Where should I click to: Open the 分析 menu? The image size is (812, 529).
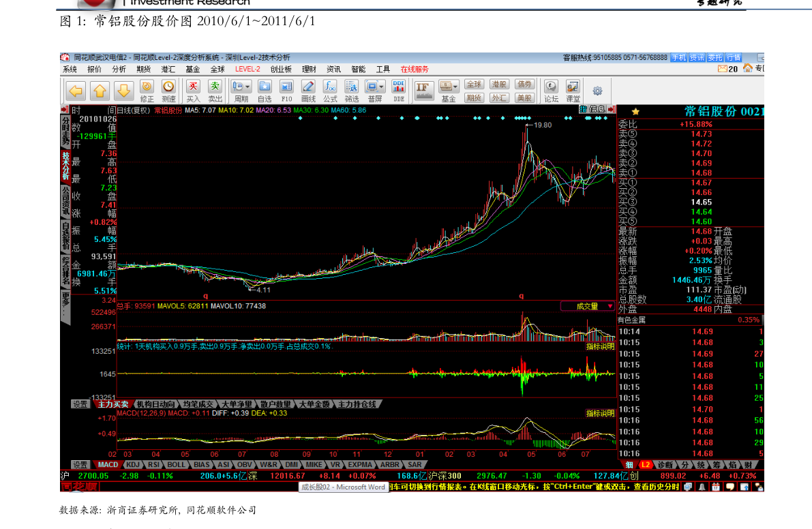pyautogui.click(x=119, y=70)
